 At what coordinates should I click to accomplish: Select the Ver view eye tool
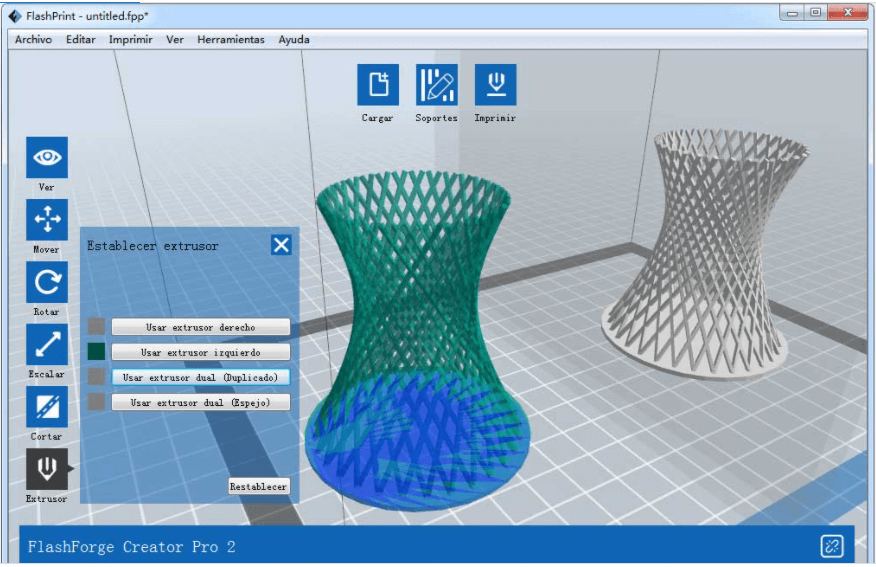pos(47,158)
